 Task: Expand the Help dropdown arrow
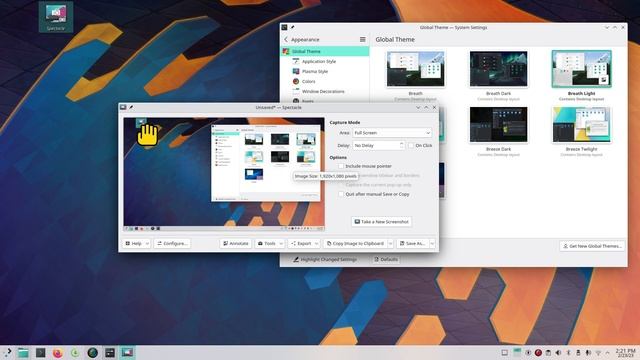147,243
